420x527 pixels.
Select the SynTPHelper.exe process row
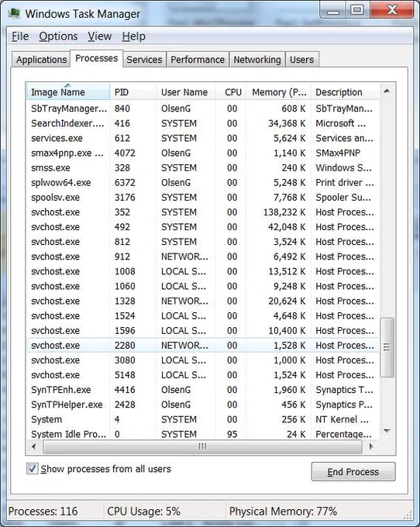pos(202,405)
